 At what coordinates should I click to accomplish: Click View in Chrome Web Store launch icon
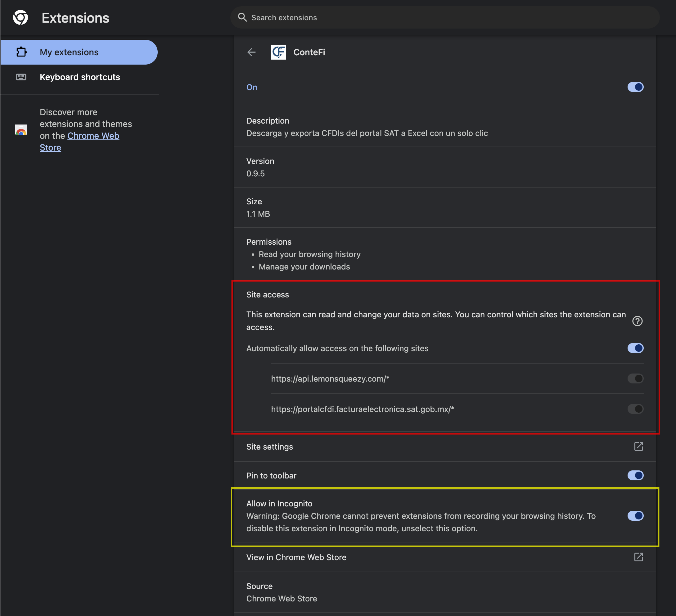click(638, 557)
